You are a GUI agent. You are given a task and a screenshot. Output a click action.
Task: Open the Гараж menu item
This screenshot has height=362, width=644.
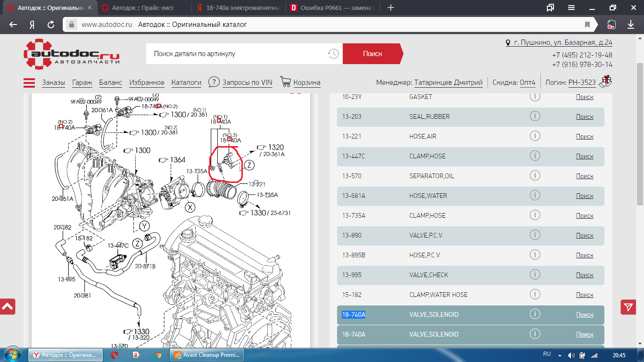(82, 82)
